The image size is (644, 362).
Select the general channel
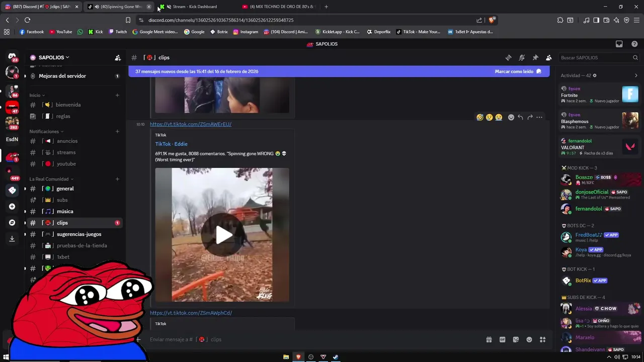[74, 189]
